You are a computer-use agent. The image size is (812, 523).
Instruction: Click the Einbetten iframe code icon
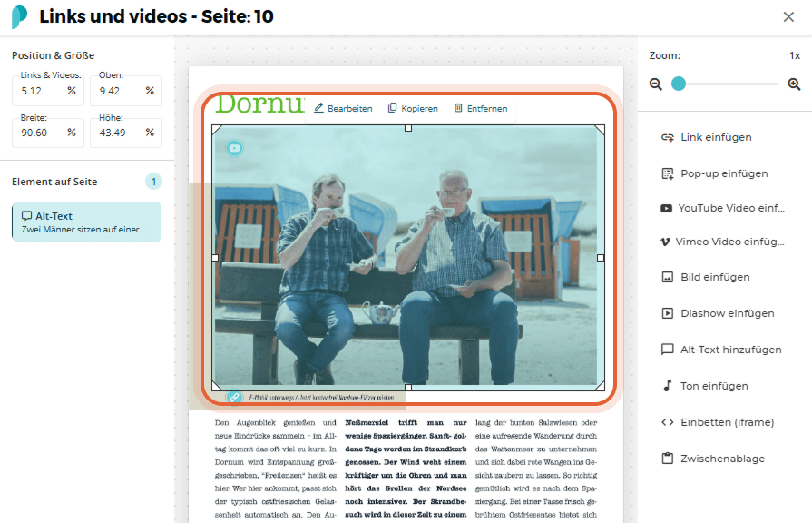point(668,422)
